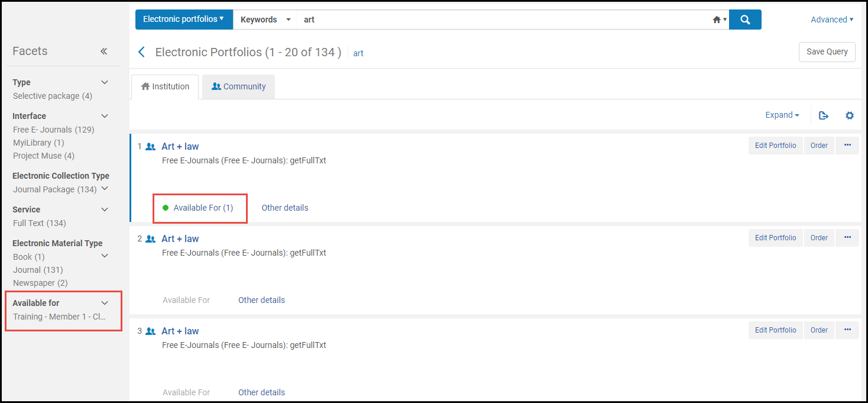Filter by Full Text (134)
This screenshot has height=403, width=868.
40,223
